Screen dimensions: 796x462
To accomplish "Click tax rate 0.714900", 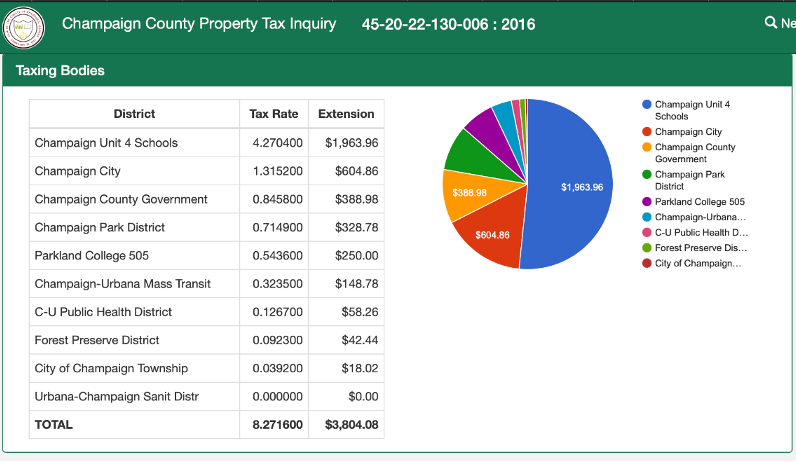I will pyautogui.click(x=278, y=227).
